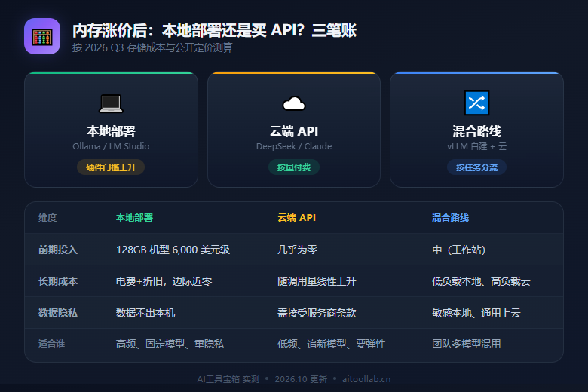The image size is (588, 392).
Task: Click the 本地部署 card title
Action: point(111,131)
